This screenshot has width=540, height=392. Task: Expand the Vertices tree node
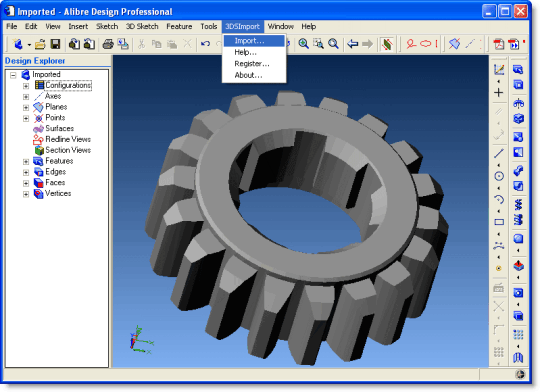(x=26, y=194)
